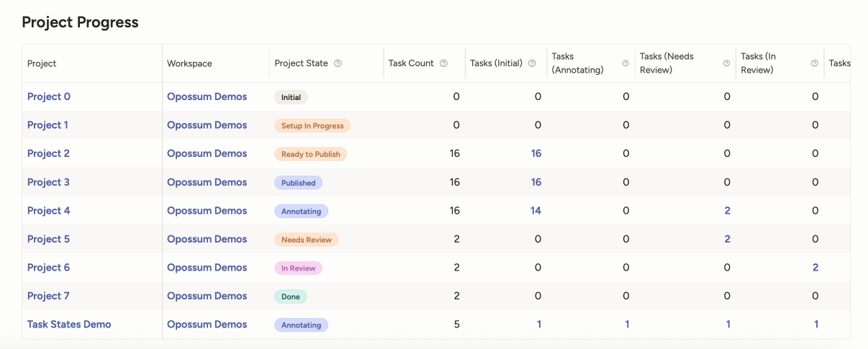868x349 pixels.
Task: Open Project 6's 2 in-review tasks link
Action: (815, 268)
